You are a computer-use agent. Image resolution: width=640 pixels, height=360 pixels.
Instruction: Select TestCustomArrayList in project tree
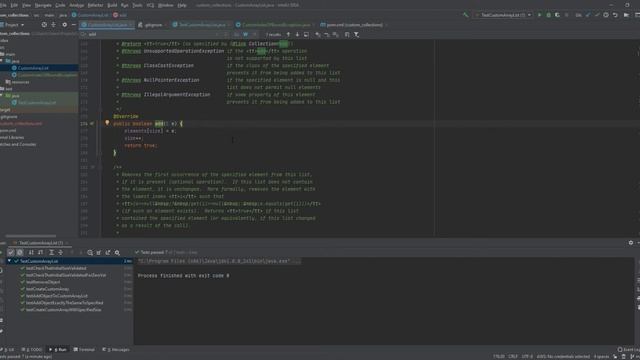pos(37,103)
